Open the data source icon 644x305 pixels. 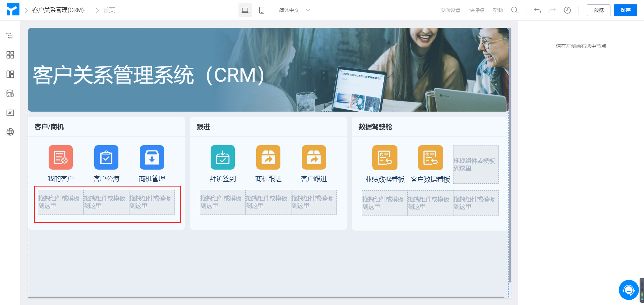[10, 94]
